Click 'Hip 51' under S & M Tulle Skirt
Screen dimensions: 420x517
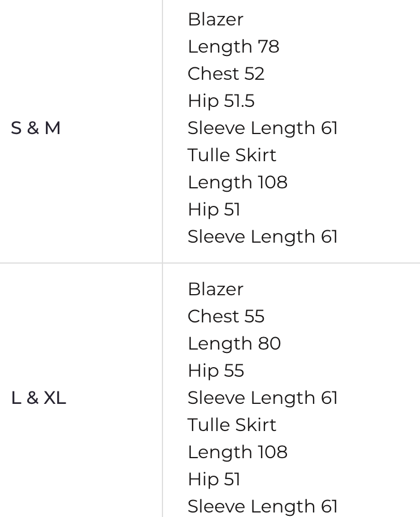click(214, 209)
